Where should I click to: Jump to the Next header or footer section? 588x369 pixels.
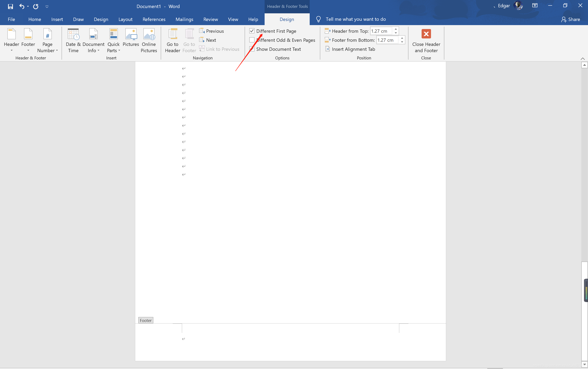[211, 40]
